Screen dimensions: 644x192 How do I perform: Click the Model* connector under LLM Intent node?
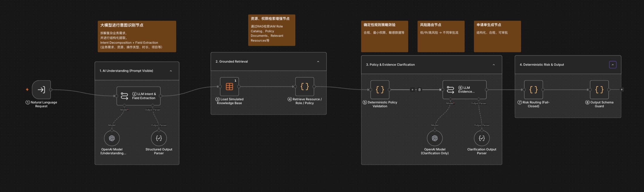[124, 105]
